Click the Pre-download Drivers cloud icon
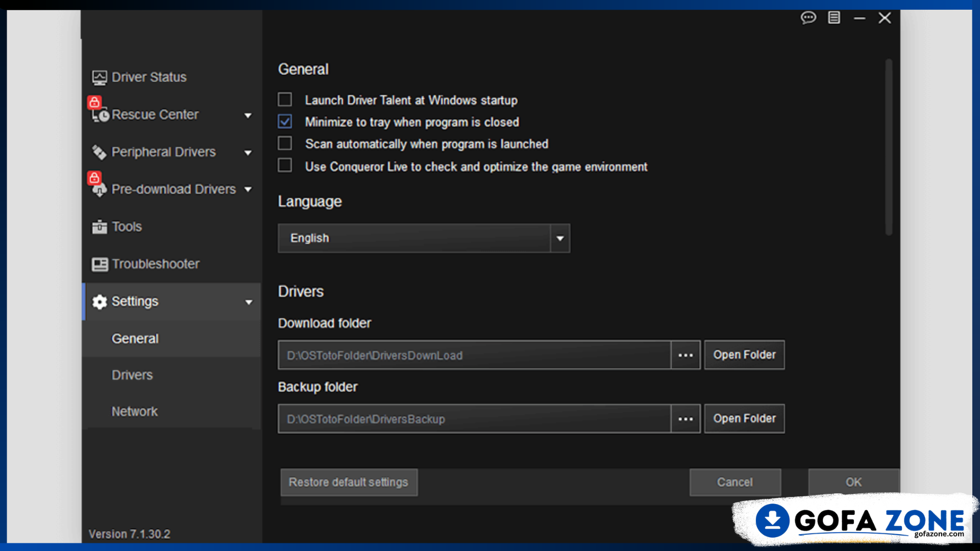 point(99,190)
